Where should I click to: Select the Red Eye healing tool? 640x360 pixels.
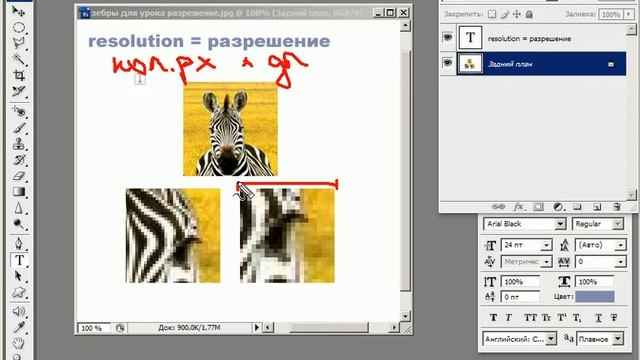click(18, 111)
